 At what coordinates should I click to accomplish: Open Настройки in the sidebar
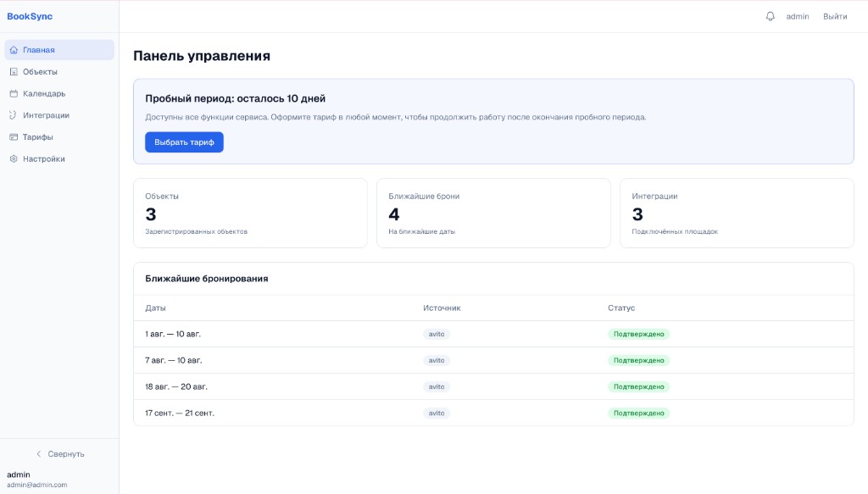pos(59,158)
